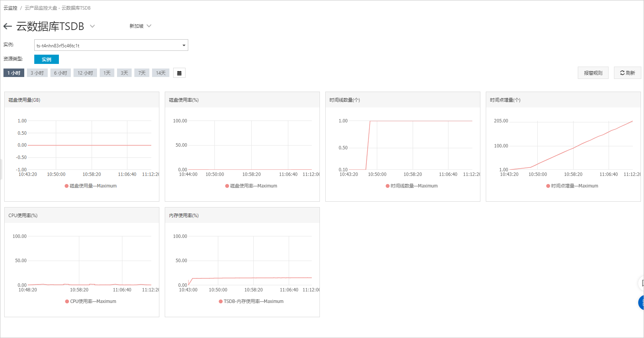This screenshot has width=644, height=338.
Task: Toggle 时间线数量—Maximum legend dot
Action: pos(388,186)
